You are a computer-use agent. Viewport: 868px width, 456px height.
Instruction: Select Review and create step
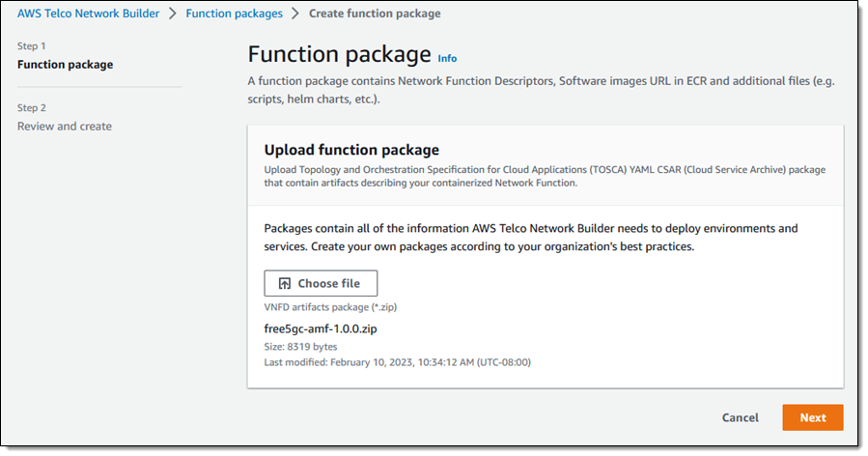click(65, 127)
